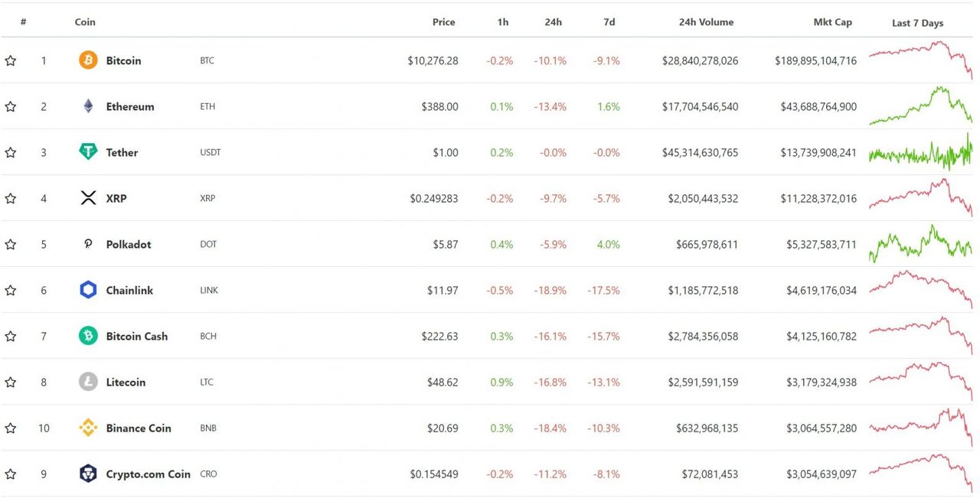Open the Crypto.com Coin name link
980x498 pixels.
[x=148, y=474]
